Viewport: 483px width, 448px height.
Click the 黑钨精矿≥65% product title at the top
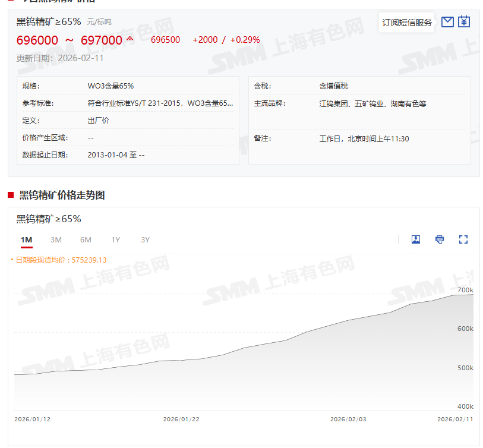pos(49,21)
